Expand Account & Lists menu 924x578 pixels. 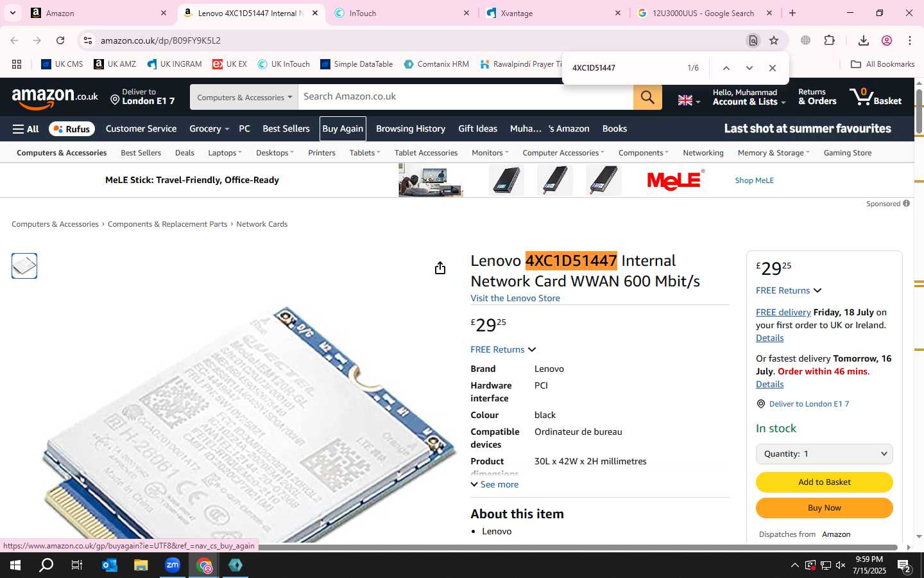[x=748, y=97]
